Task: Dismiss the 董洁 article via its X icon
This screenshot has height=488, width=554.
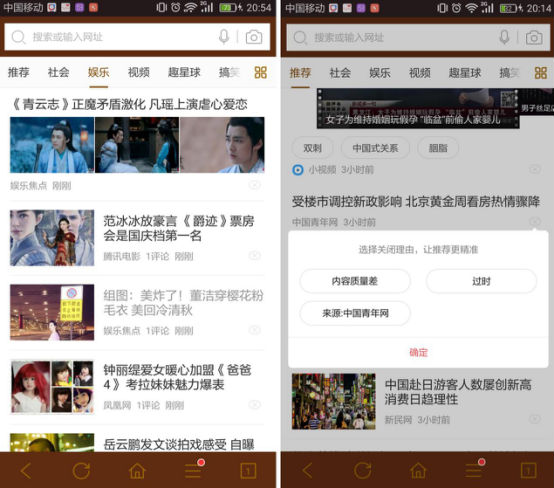Action: [255, 330]
